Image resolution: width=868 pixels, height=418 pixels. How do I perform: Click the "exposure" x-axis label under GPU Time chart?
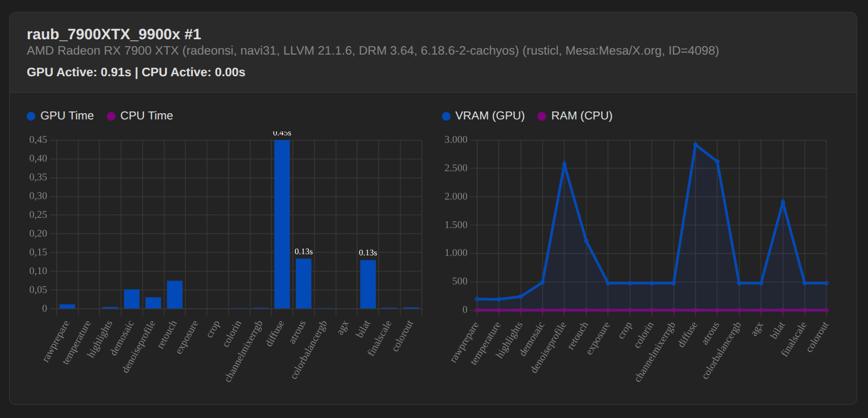click(188, 337)
